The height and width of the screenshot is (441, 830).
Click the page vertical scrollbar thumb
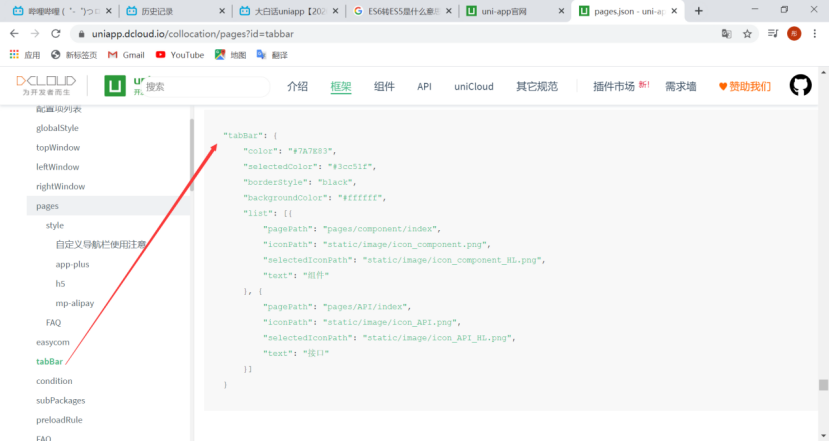(824, 385)
